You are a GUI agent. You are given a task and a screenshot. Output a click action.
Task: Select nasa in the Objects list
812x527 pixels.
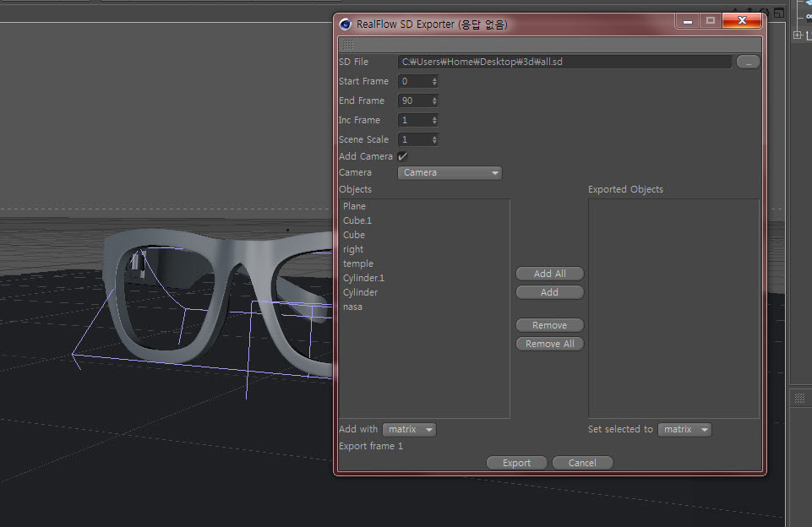tap(352, 307)
